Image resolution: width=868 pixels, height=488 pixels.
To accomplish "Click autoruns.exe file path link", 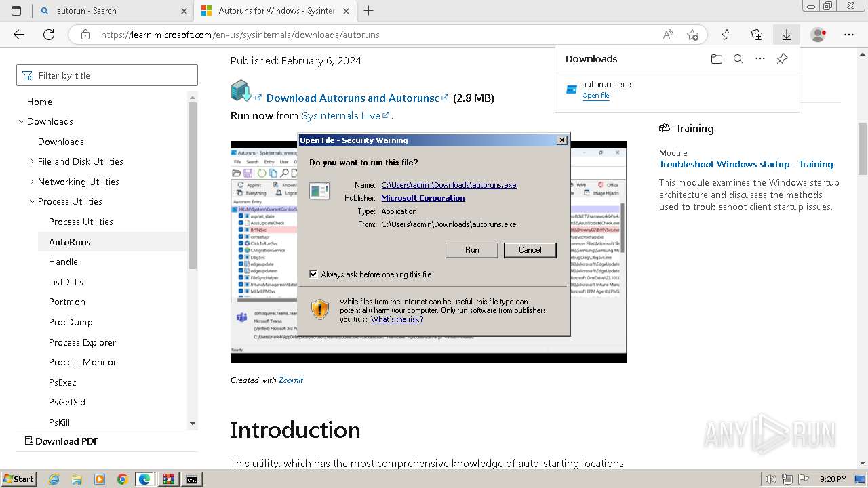I will 448,185.
